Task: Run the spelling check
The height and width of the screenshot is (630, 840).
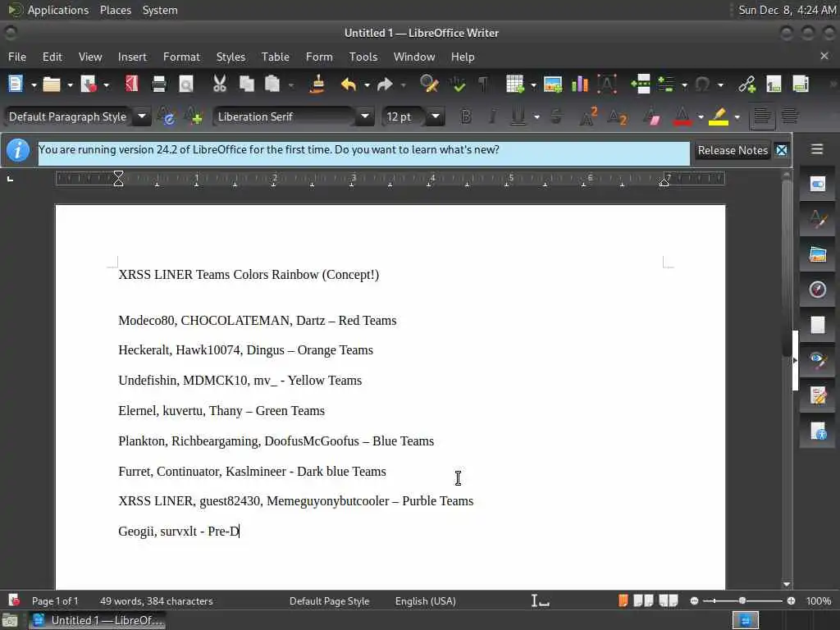Action: [458, 84]
